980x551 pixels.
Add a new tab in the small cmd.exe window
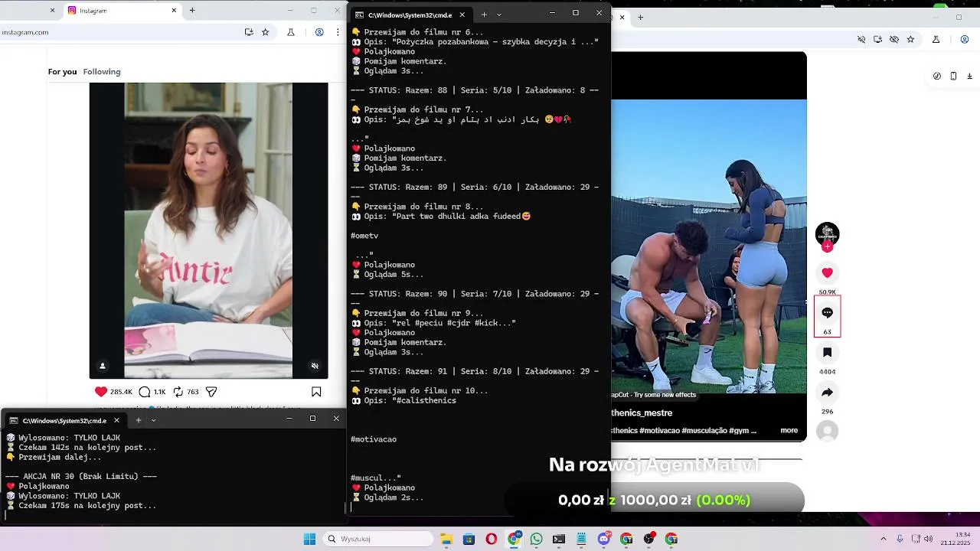coord(138,420)
